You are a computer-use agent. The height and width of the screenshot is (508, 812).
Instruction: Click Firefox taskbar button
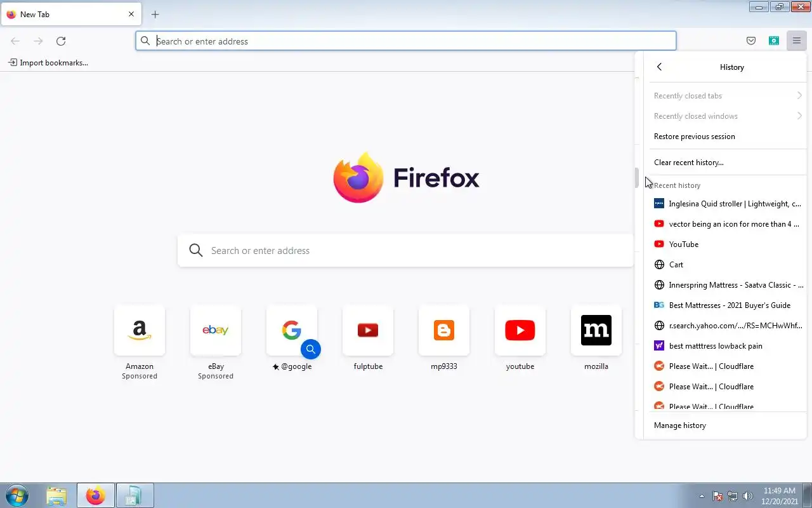pos(96,495)
